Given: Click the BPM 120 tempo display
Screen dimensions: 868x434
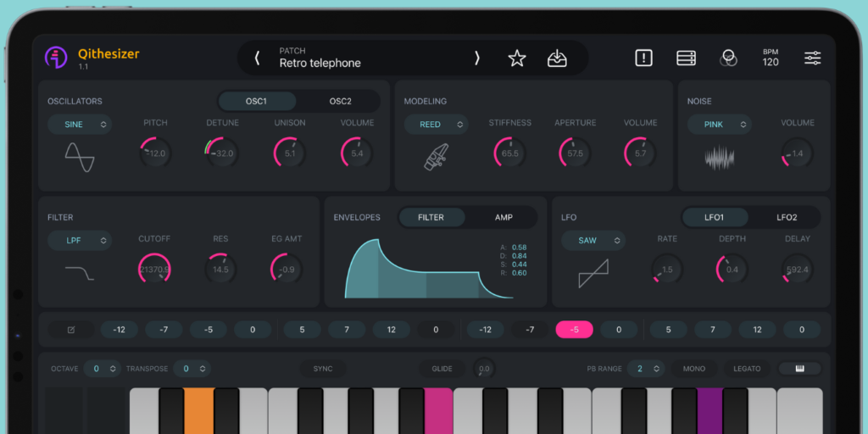Looking at the screenshot, I should pyautogui.click(x=771, y=58).
